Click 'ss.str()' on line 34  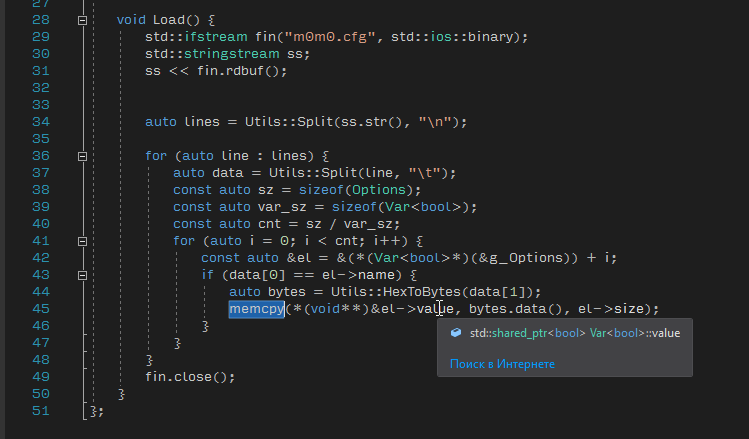(x=372, y=122)
